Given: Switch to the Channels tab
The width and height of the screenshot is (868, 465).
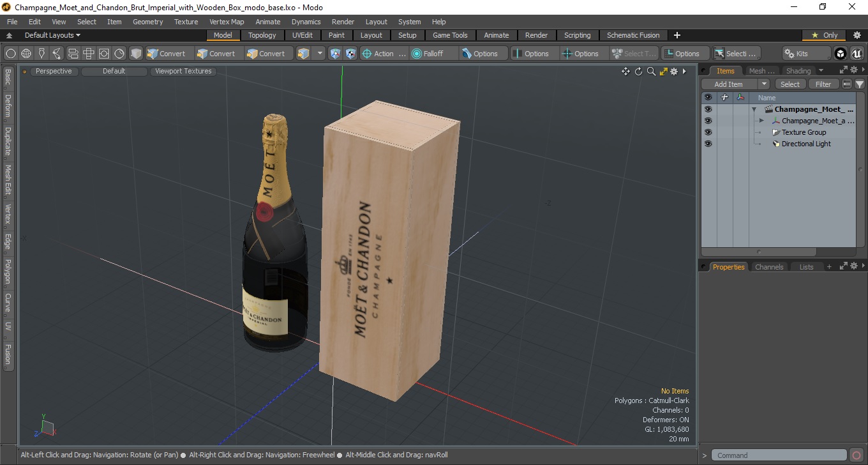Looking at the screenshot, I should [769, 267].
